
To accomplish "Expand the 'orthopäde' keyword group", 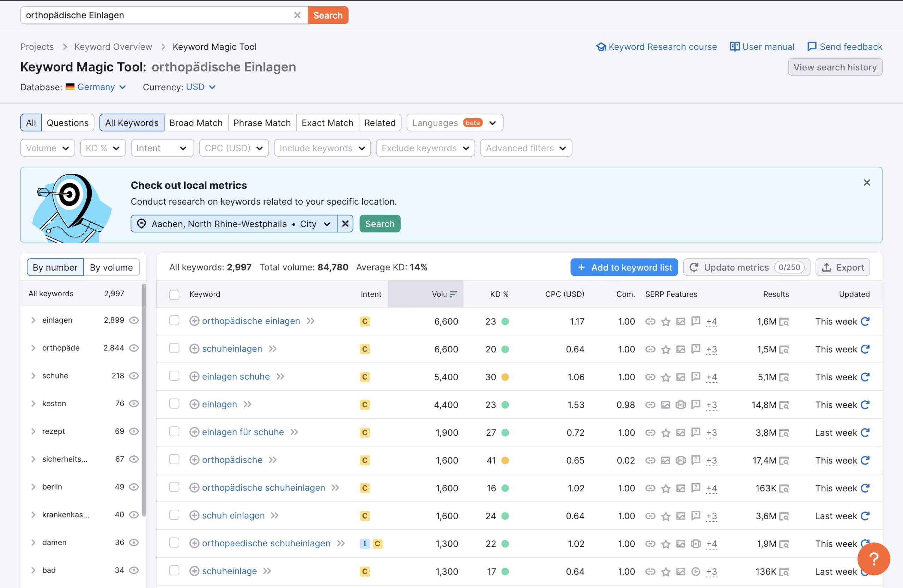I will (x=34, y=348).
